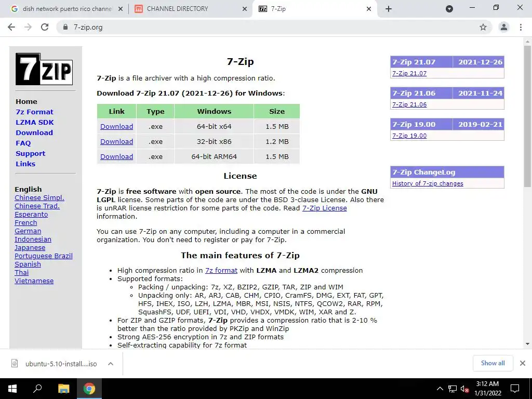Screen dimensions: 532x399
Task: Click the scrollbar down arrow
Action: click(x=527, y=344)
